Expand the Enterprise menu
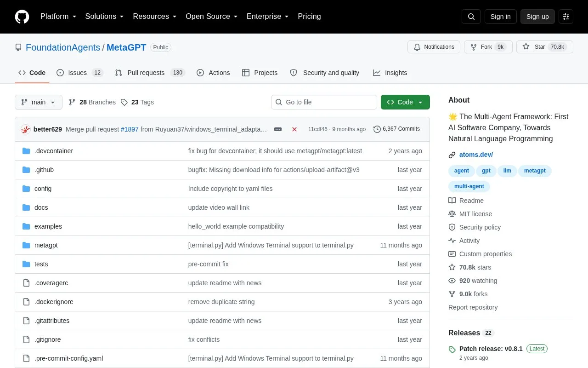The image size is (588, 368). [x=267, y=17]
